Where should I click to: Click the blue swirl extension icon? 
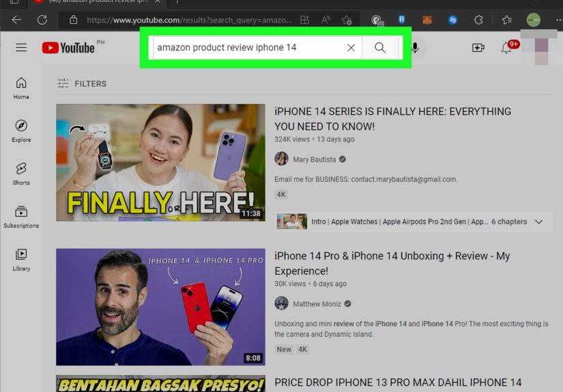pos(452,20)
